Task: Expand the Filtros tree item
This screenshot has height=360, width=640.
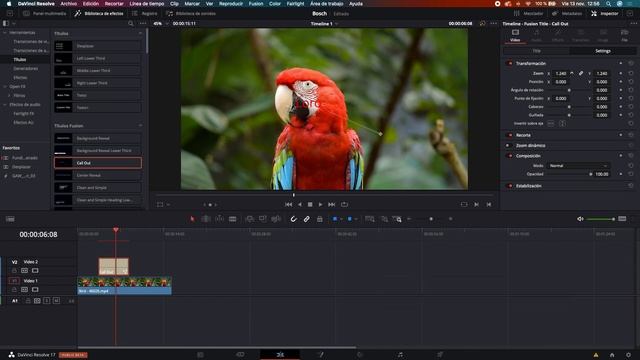Action: (x=9, y=96)
